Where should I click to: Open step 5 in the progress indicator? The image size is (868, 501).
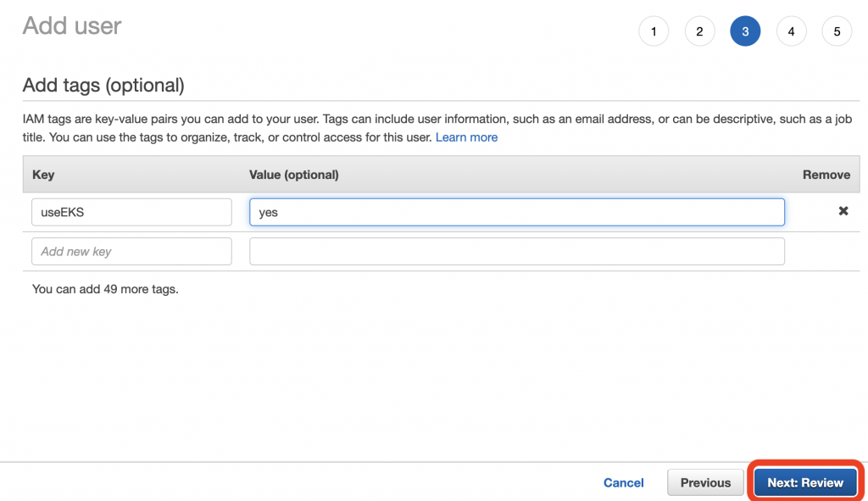837,32
